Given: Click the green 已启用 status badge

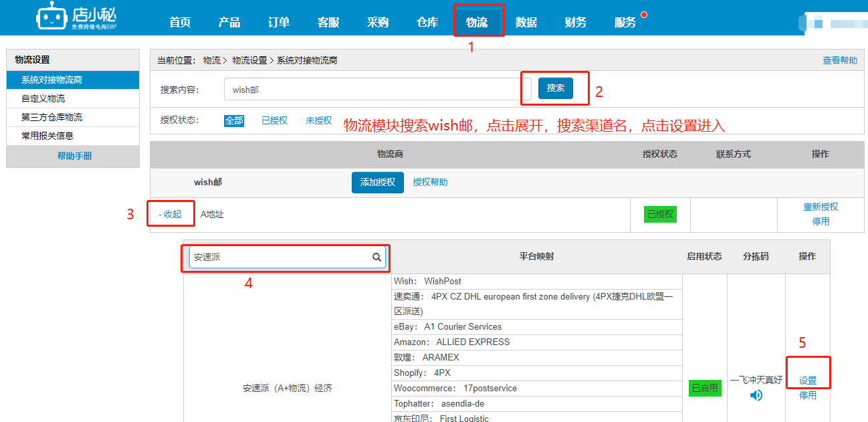Looking at the screenshot, I should coord(705,388).
